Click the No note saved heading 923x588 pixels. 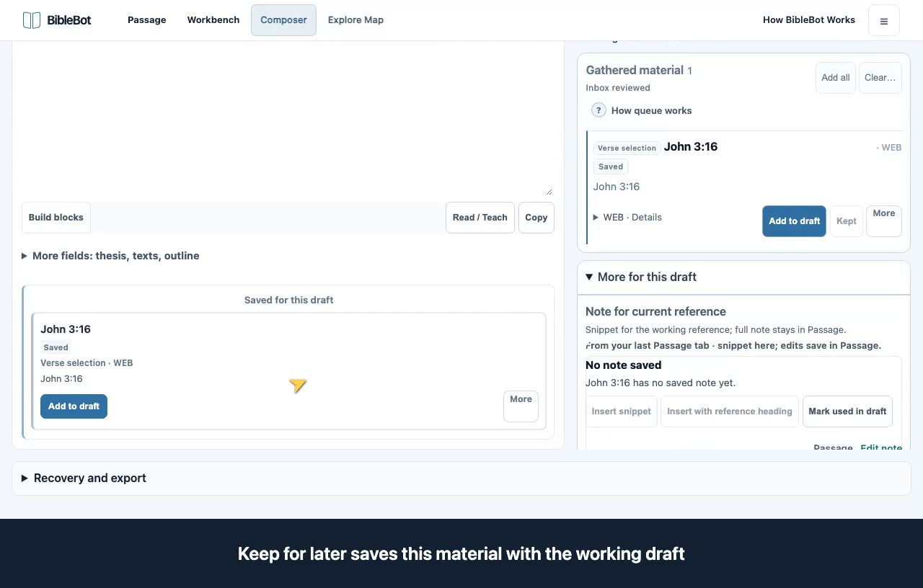pyautogui.click(x=624, y=365)
